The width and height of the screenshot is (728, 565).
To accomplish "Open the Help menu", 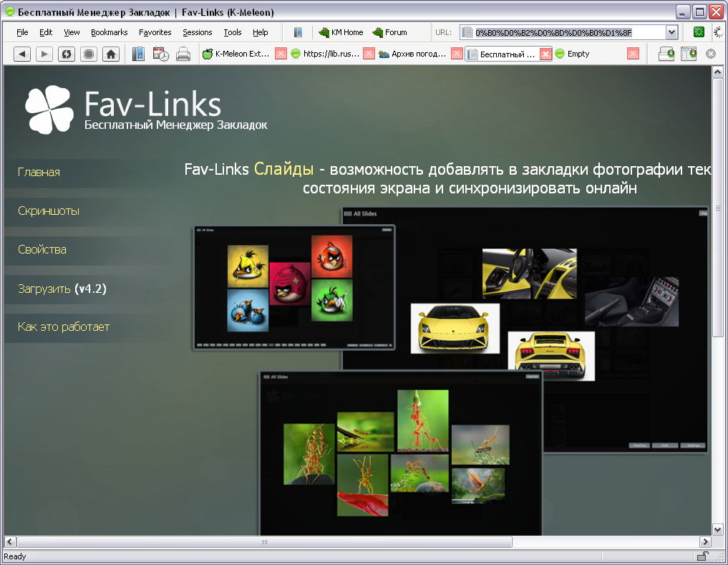I will pos(261,32).
